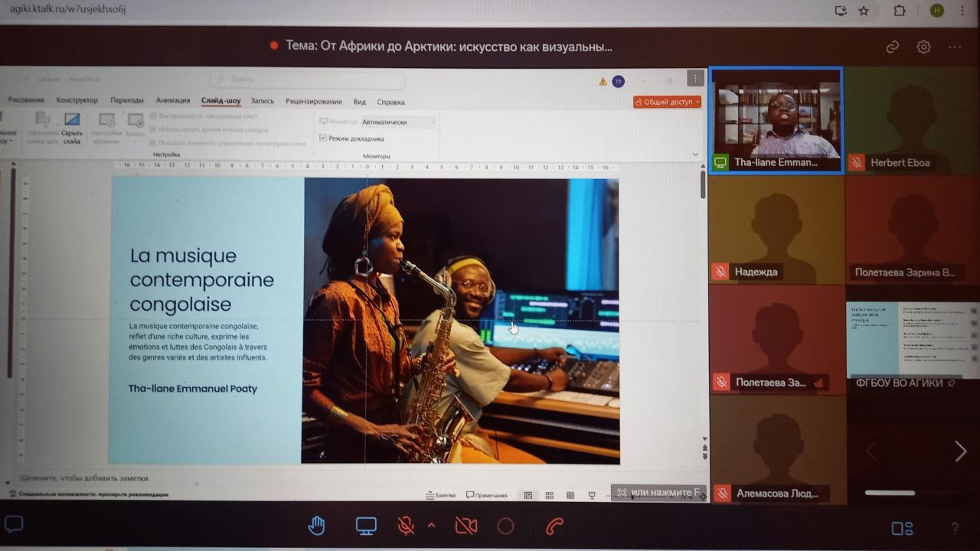
Task: Select ФГБОУ ВО АГИКИ shared thumbnail tile
Action: click(x=913, y=341)
